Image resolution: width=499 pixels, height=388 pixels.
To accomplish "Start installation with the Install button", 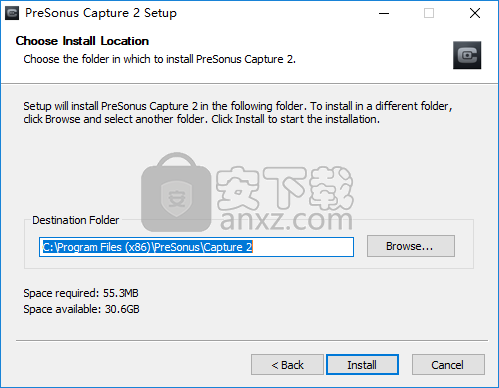I will point(362,365).
